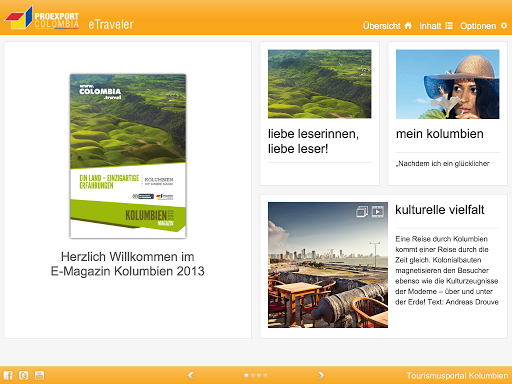This screenshot has width=512, height=384.
Task: Open the Inhalt contents list
Action: pyautogui.click(x=436, y=26)
